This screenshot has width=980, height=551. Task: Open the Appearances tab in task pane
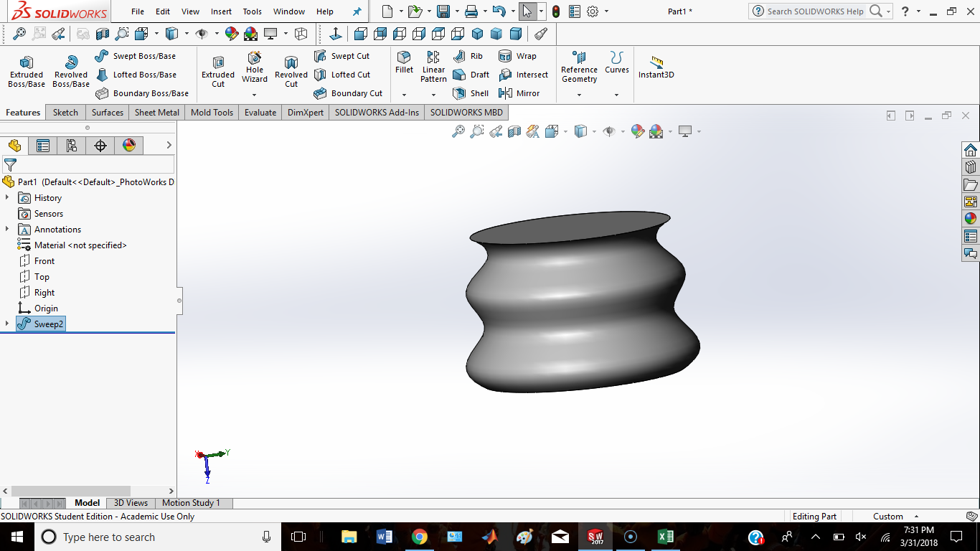(971, 219)
